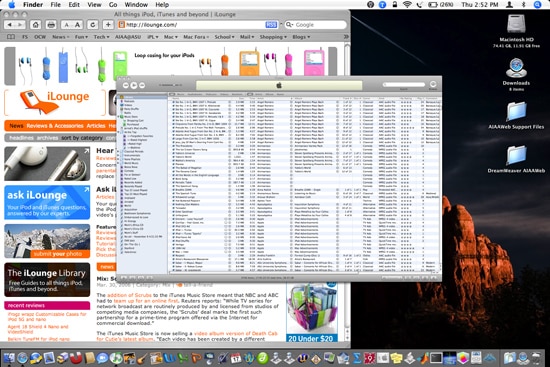Reload the iLounge page in Safari
Screen dimensions: 550x367
pos(93,25)
